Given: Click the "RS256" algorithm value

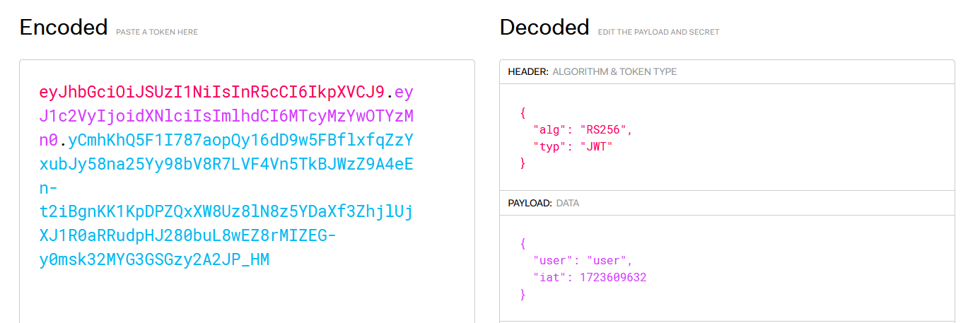Looking at the screenshot, I should pos(605,129).
